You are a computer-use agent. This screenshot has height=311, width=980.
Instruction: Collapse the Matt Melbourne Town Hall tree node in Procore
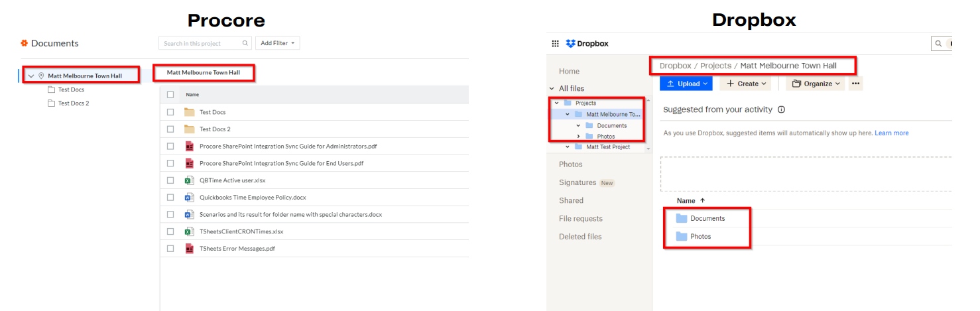point(31,76)
